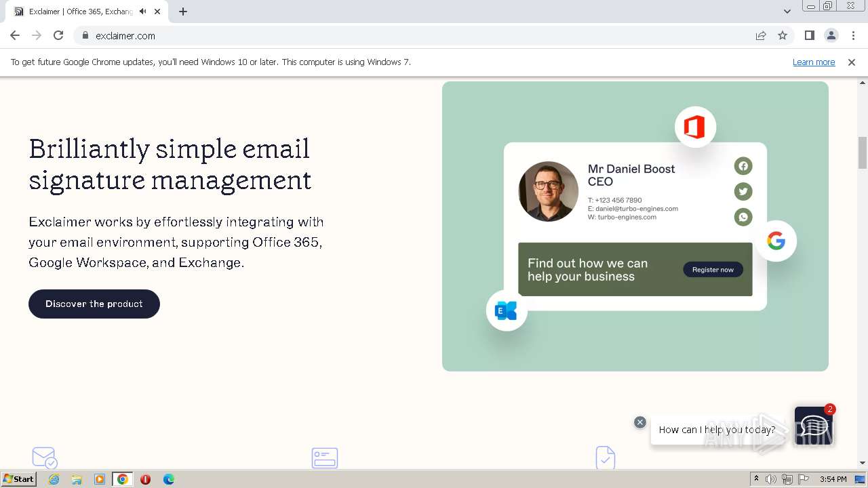The width and height of the screenshot is (868, 488).
Task: Click the page vertical scrollbar thumb
Action: coord(863,152)
